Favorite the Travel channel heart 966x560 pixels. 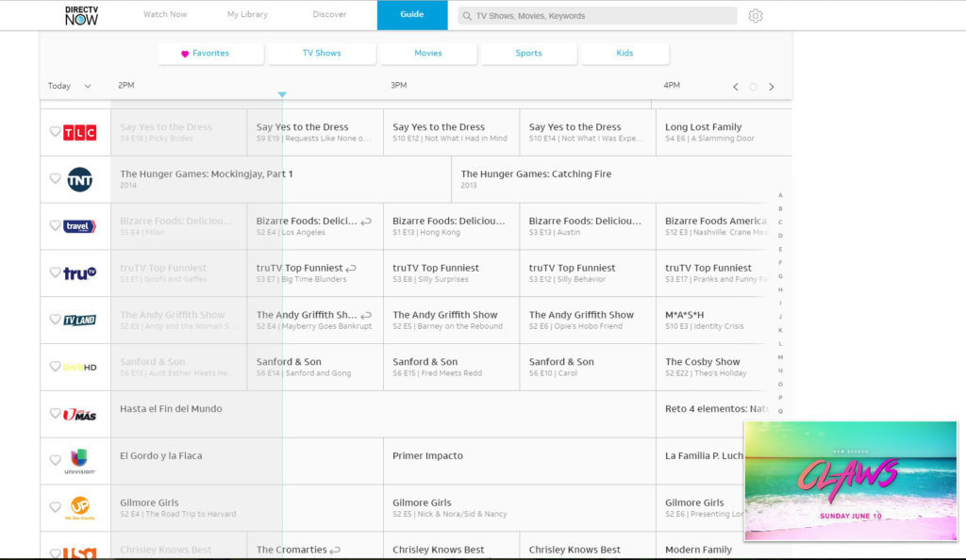(55, 225)
